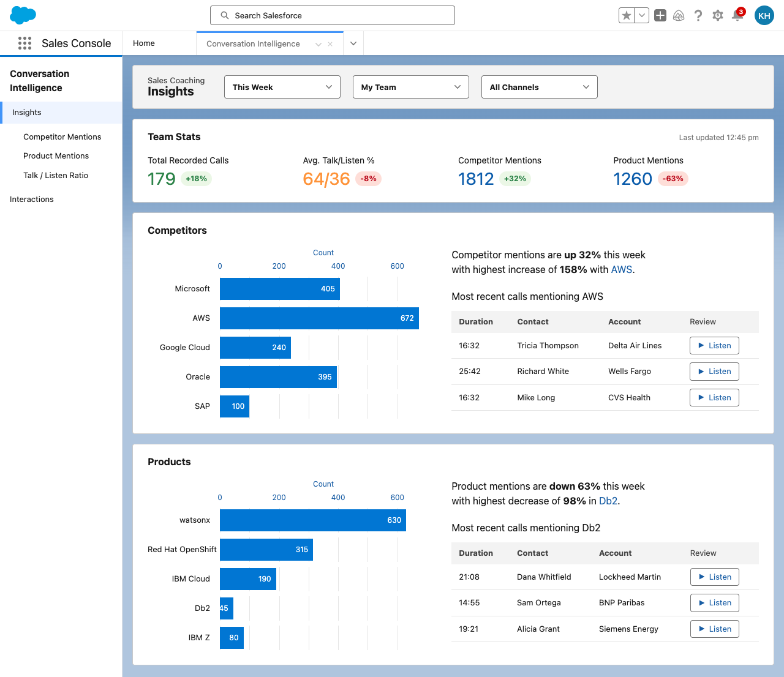The height and width of the screenshot is (677, 784).
Task: Expand the This Week time period dropdown
Action: pos(282,87)
